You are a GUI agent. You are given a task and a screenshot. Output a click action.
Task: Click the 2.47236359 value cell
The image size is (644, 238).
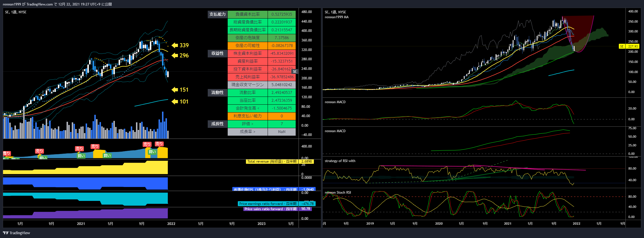click(x=282, y=100)
